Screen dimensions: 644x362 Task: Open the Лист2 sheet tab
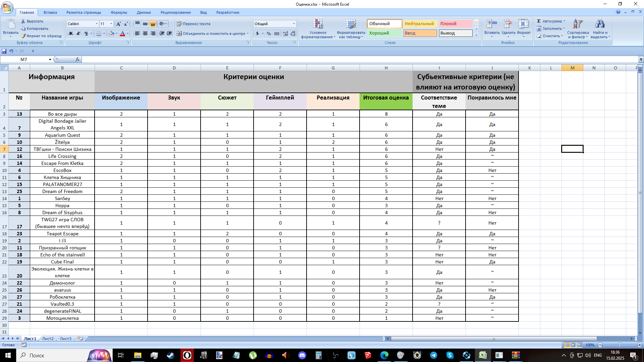pos(48,339)
